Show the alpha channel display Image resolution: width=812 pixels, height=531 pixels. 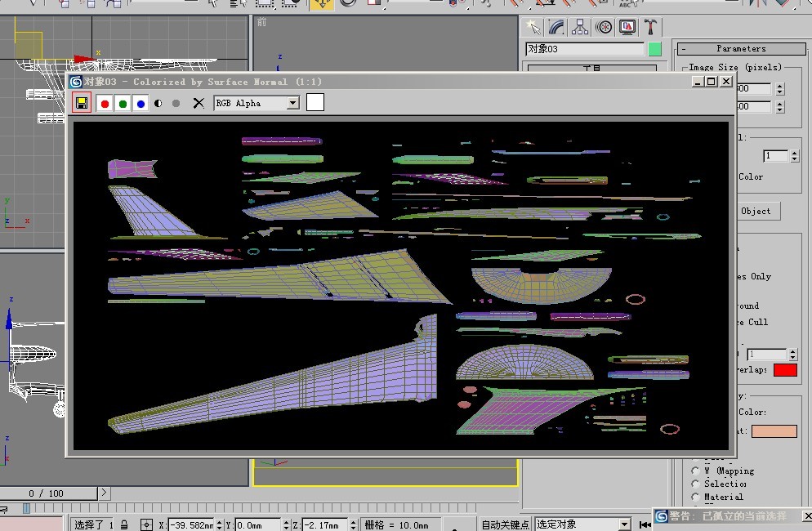coord(158,103)
